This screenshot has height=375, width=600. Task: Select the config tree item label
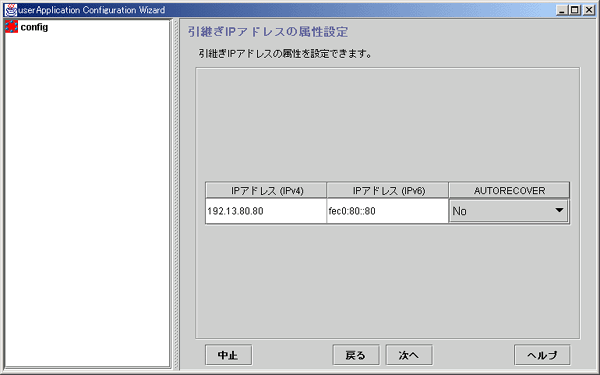34,27
